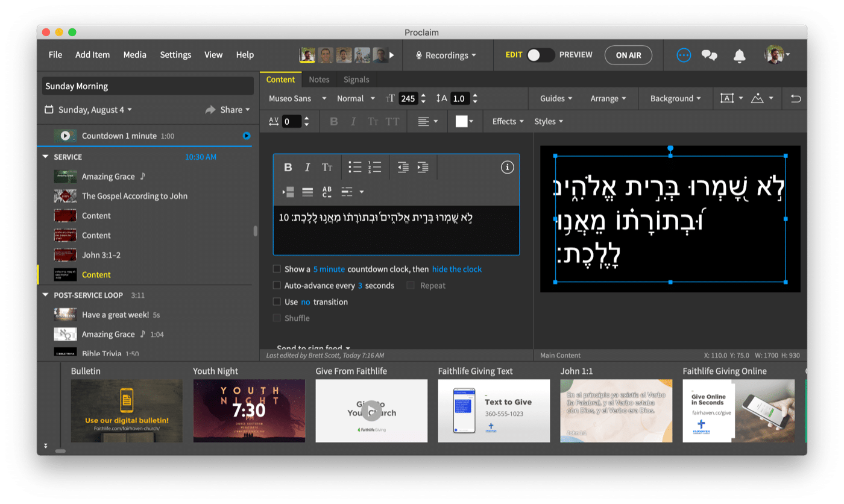Open the Styles dropdown
Screen dimensions: 844x504
[548, 121]
